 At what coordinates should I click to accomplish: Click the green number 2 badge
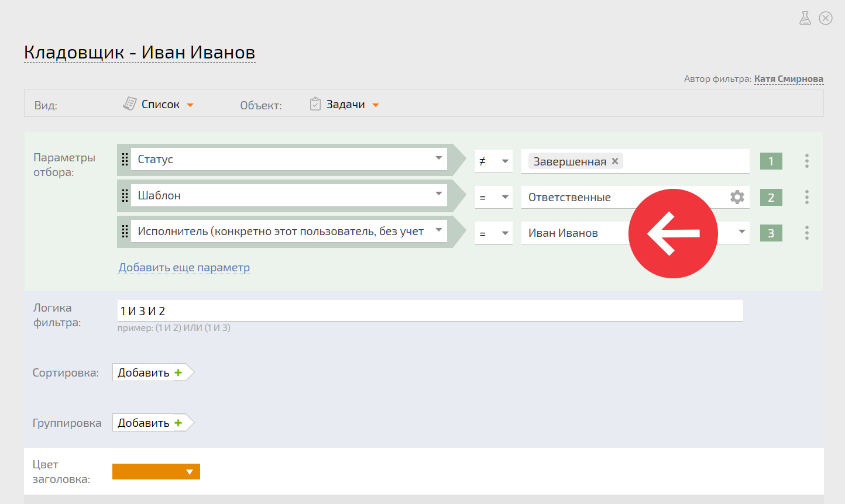click(771, 198)
